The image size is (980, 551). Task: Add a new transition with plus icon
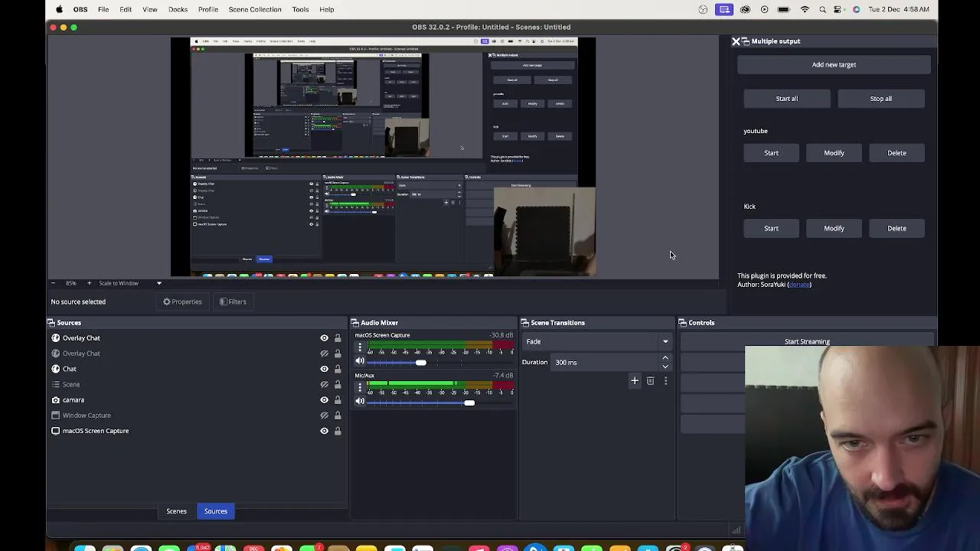634,380
